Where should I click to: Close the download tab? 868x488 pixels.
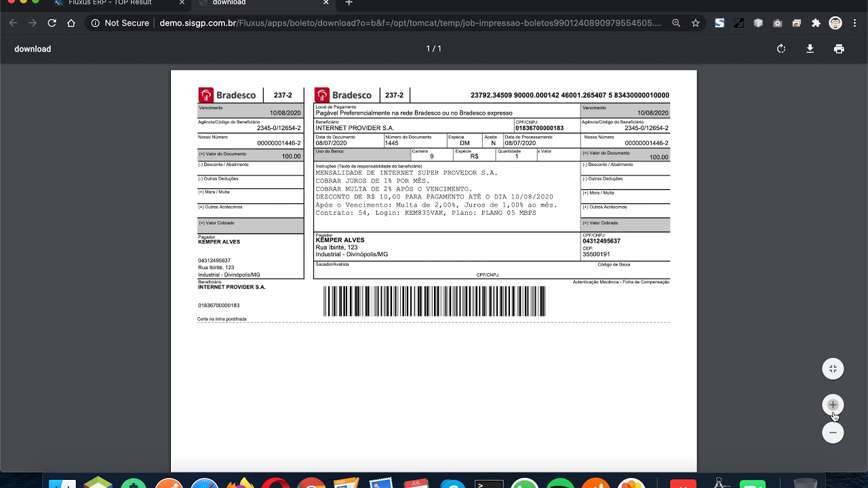(x=326, y=3)
